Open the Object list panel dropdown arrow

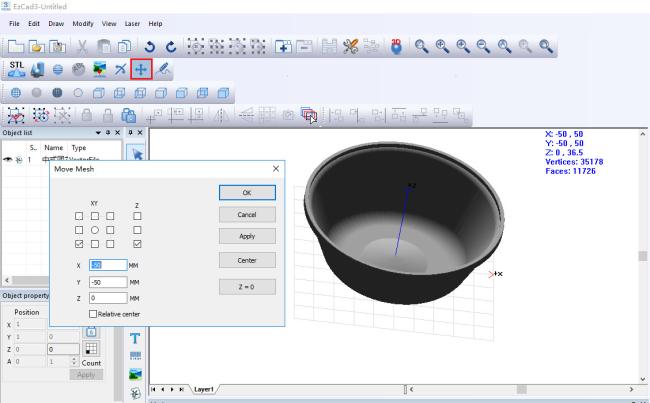pos(97,132)
